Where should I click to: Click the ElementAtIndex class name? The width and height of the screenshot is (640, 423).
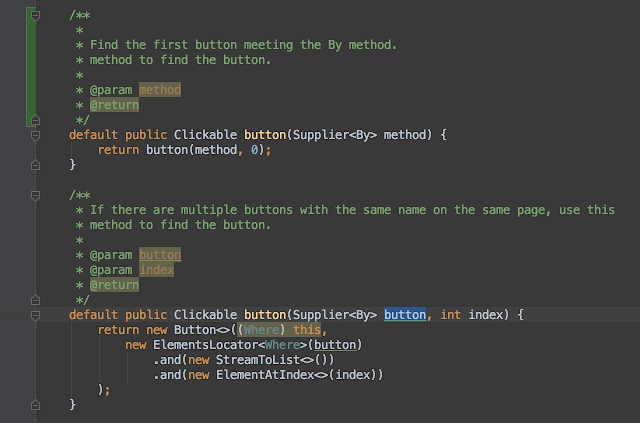(x=265, y=375)
